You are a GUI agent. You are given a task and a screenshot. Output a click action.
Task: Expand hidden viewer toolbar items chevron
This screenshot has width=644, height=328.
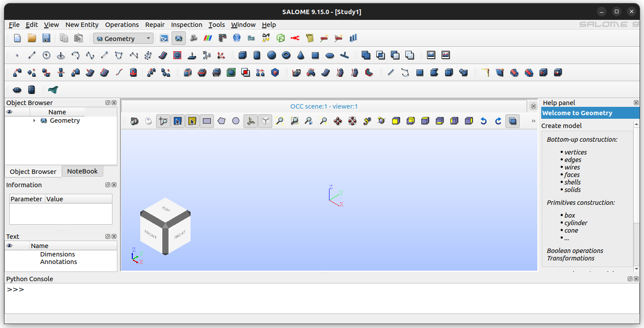[533, 121]
